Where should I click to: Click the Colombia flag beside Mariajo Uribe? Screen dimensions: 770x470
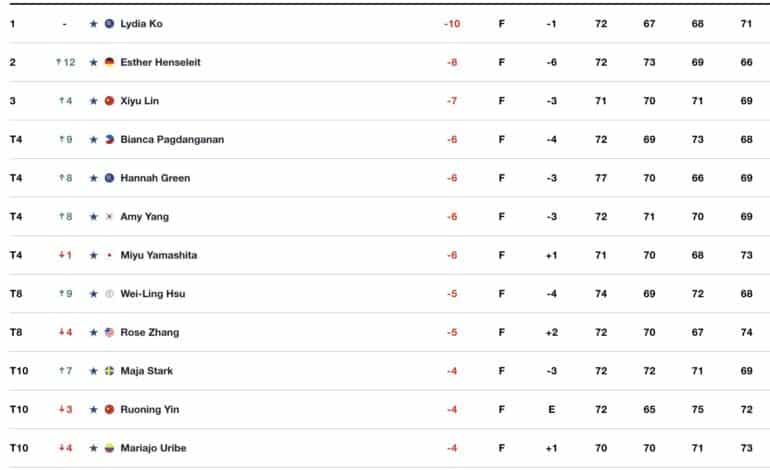110,448
